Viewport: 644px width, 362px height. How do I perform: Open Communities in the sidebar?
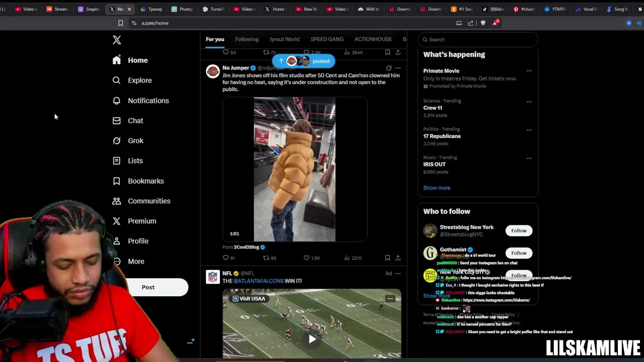[141, 201]
